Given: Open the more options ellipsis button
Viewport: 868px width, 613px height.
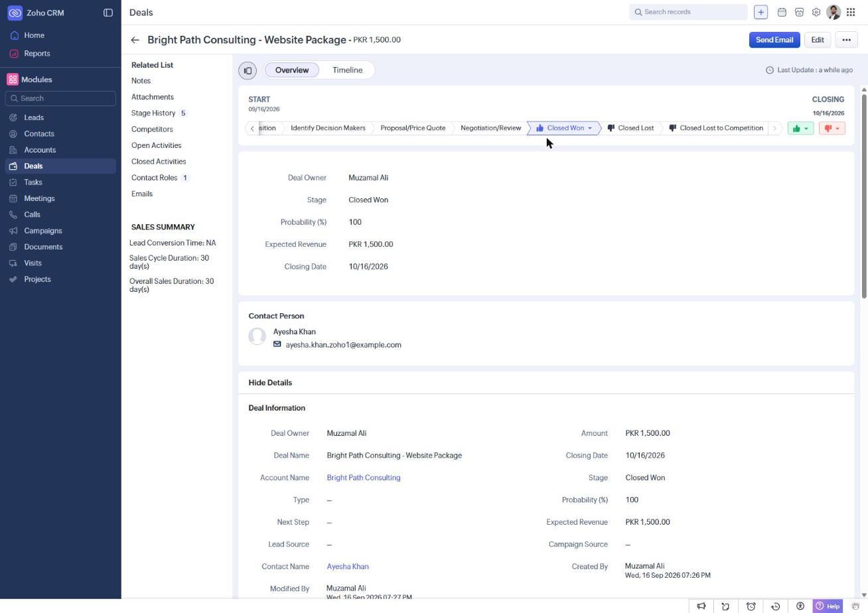Looking at the screenshot, I should coord(846,40).
